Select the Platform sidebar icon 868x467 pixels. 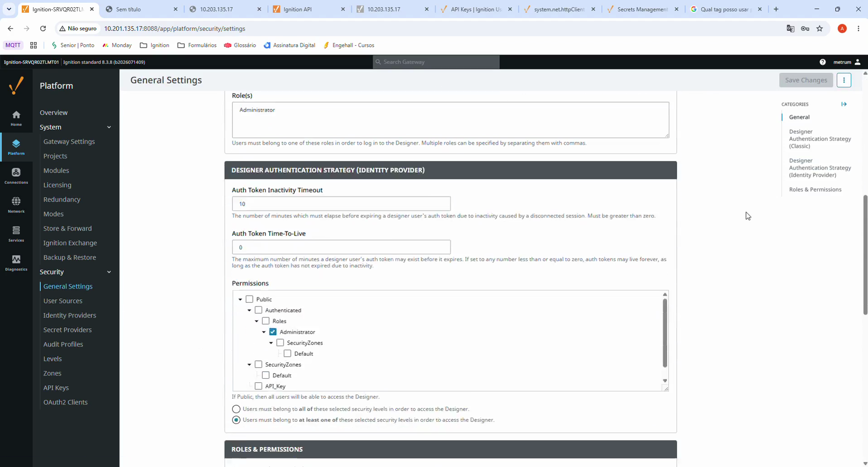pos(16,147)
